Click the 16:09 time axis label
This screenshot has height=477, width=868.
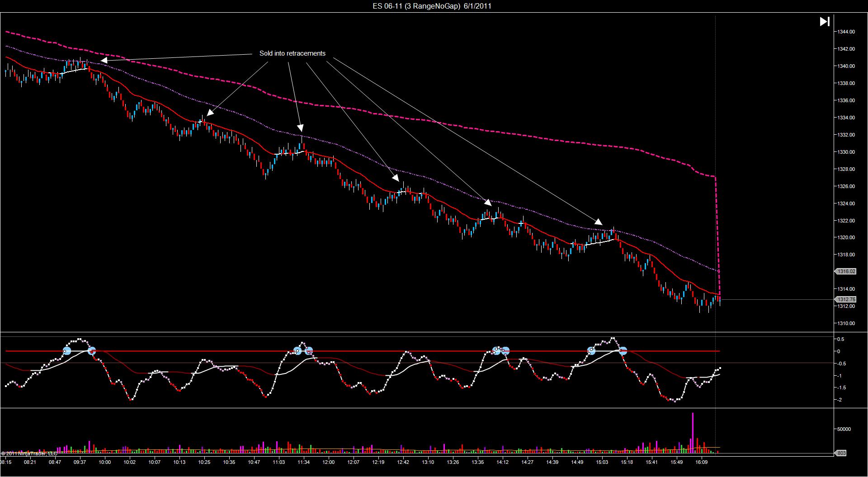click(701, 462)
